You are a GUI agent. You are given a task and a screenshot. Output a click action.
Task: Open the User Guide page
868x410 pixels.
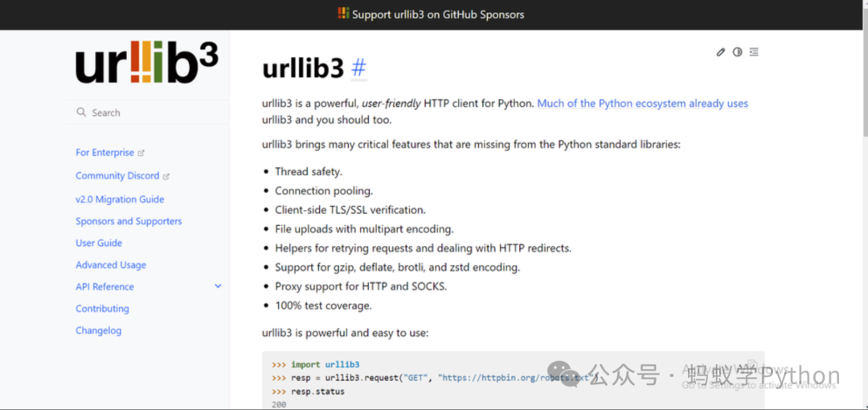click(99, 243)
